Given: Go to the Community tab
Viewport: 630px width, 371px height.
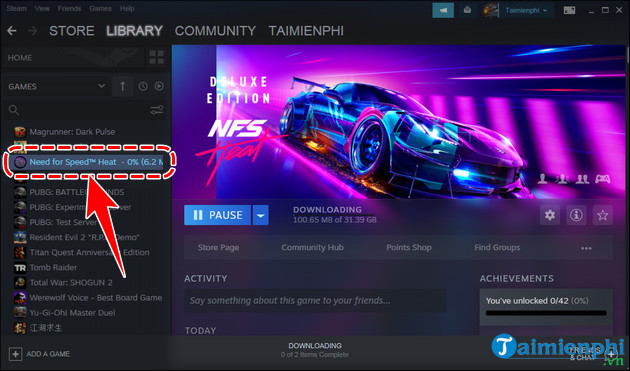Looking at the screenshot, I should pos(215,31).
